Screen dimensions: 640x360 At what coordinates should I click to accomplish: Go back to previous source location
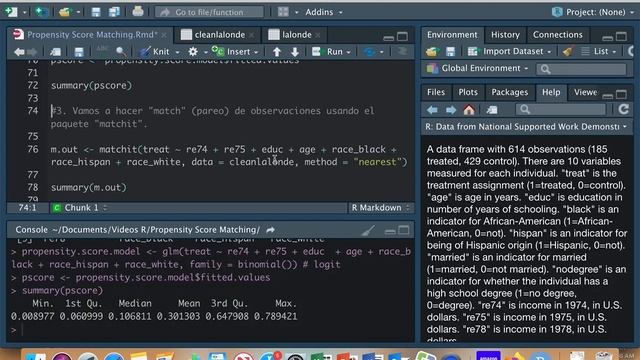[19, 52]
